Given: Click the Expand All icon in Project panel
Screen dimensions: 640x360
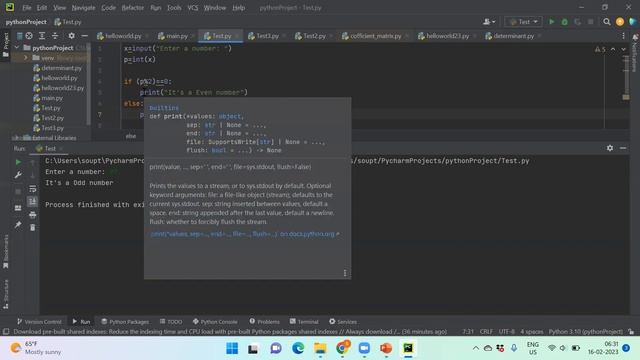Looking at the screenshot, I should point(42,36).
